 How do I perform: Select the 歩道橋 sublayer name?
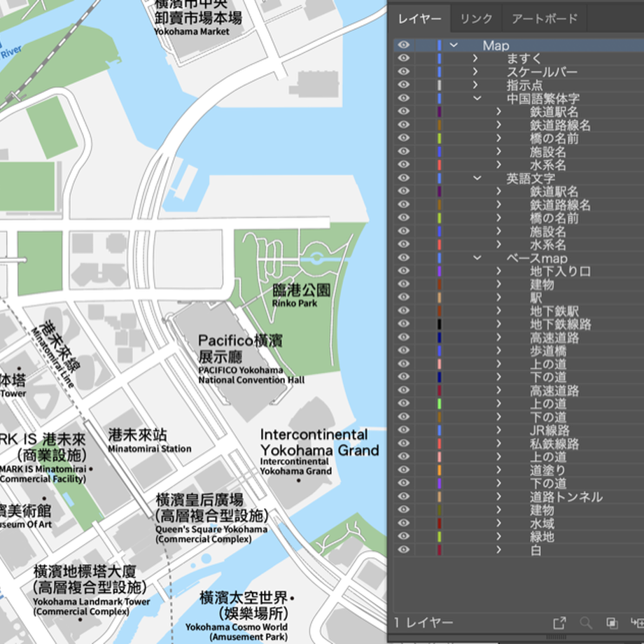tap(548, 350)
